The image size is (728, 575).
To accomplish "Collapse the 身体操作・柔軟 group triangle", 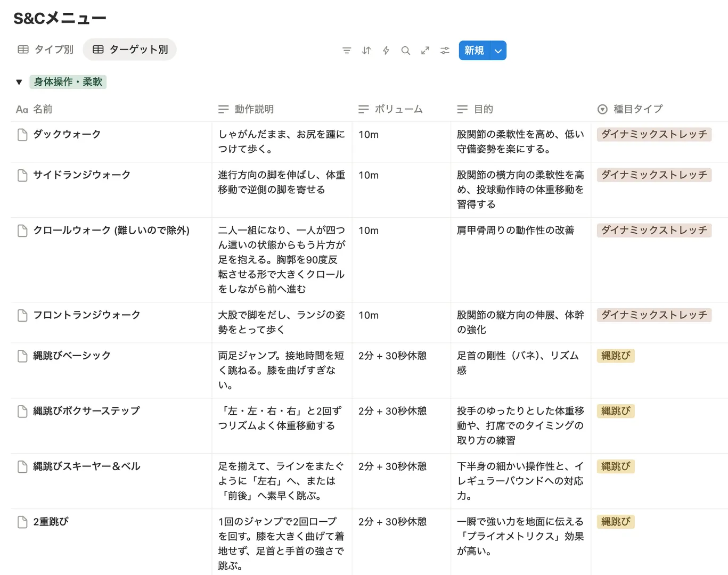I will [19, 82].
